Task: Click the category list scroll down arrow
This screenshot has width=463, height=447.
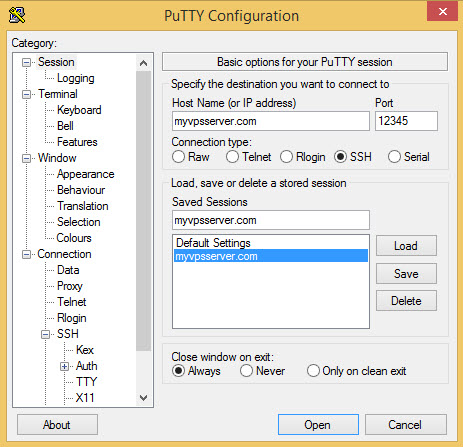Action: 143,397
